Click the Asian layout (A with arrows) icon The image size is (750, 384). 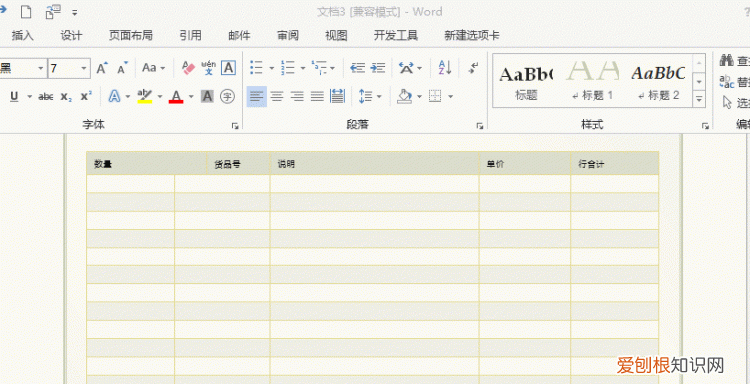point(407,68)
